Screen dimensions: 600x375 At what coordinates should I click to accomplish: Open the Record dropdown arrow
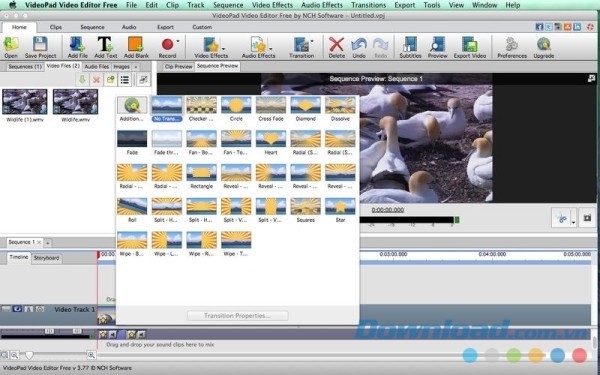tap(178, 40)
